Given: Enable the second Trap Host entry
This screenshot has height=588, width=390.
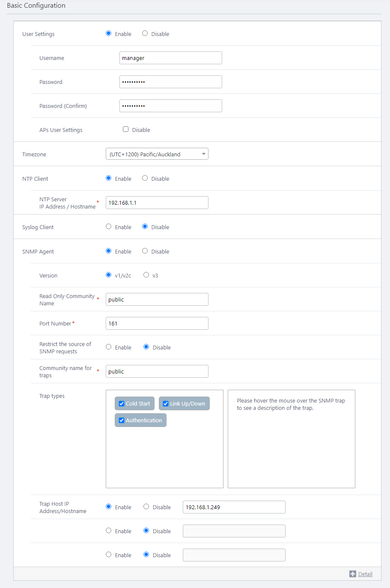Looking at the screenshot, I should tap(109, 531).
